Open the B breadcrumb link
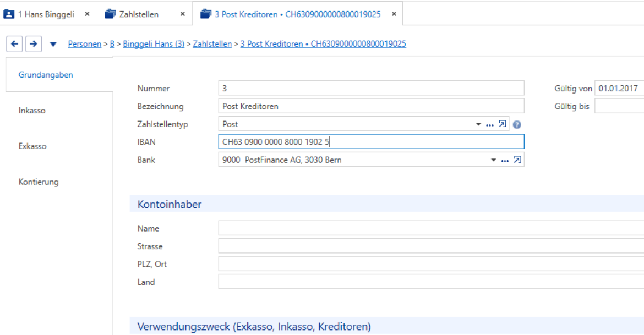The width and height of the screenshot is (644, 335). 112,44
